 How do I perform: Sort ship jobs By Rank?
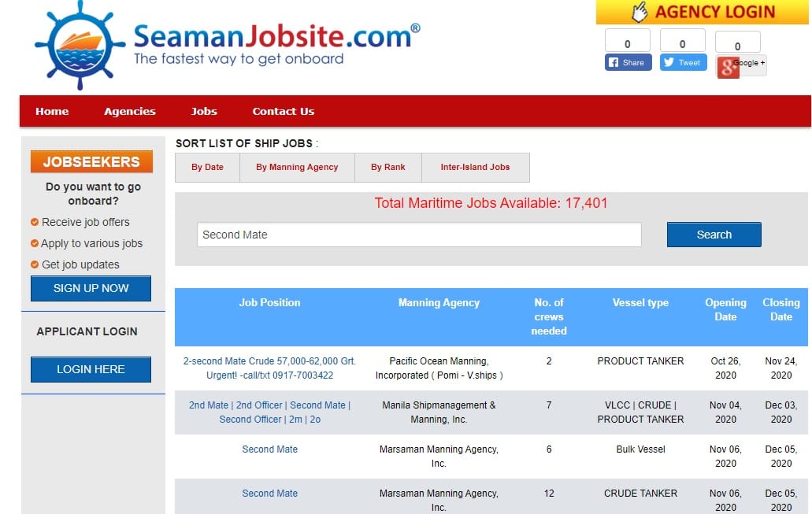[x=387, y=167]
